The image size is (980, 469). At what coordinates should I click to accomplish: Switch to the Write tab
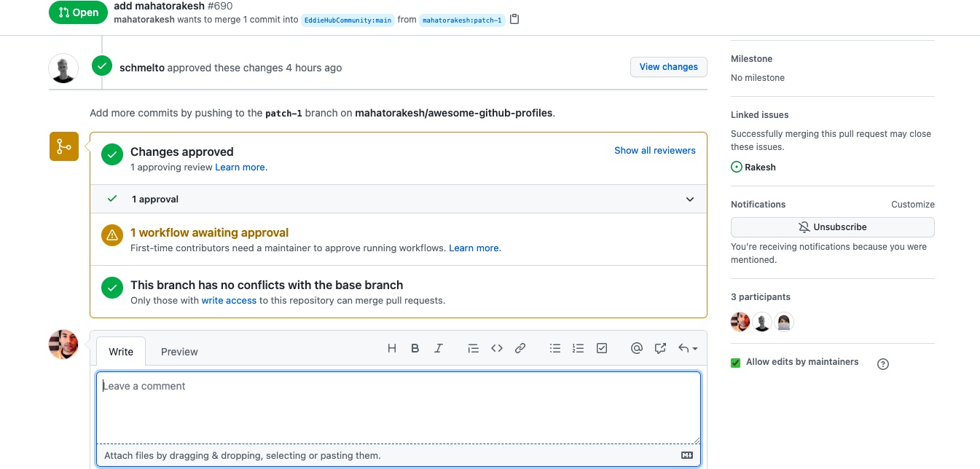pos(121,351)
